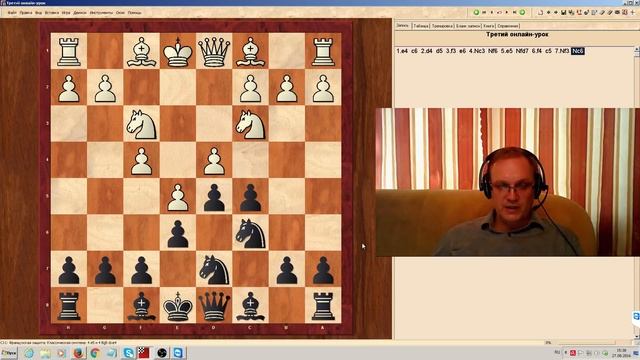Viewport: 640px width, 360px height.
Task: Click the webcam video overlay
Action: [508, 182]
